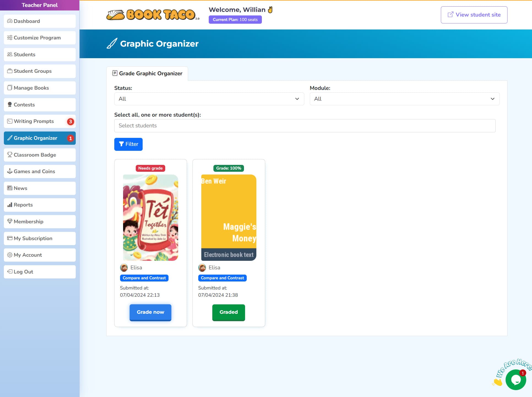Expand the Status dropdown
Screen dimensions: 532x397
tap(209, 99)
